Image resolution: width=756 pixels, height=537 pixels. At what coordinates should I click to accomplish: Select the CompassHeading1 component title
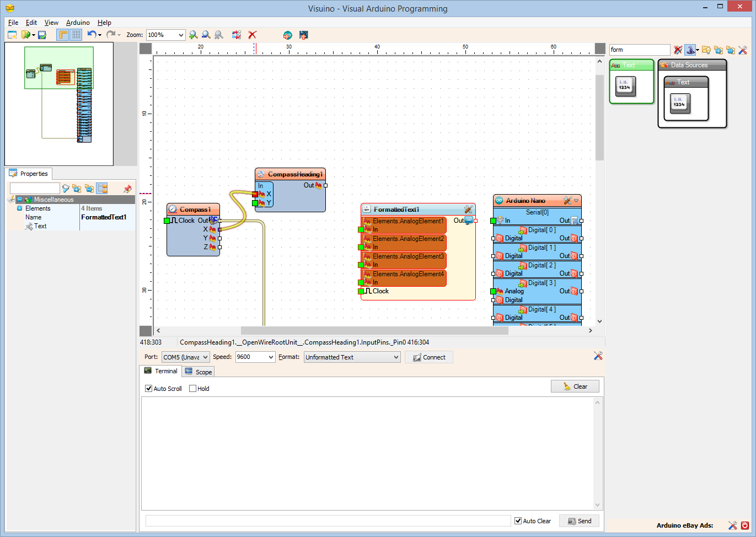click(x=295, y=174)
